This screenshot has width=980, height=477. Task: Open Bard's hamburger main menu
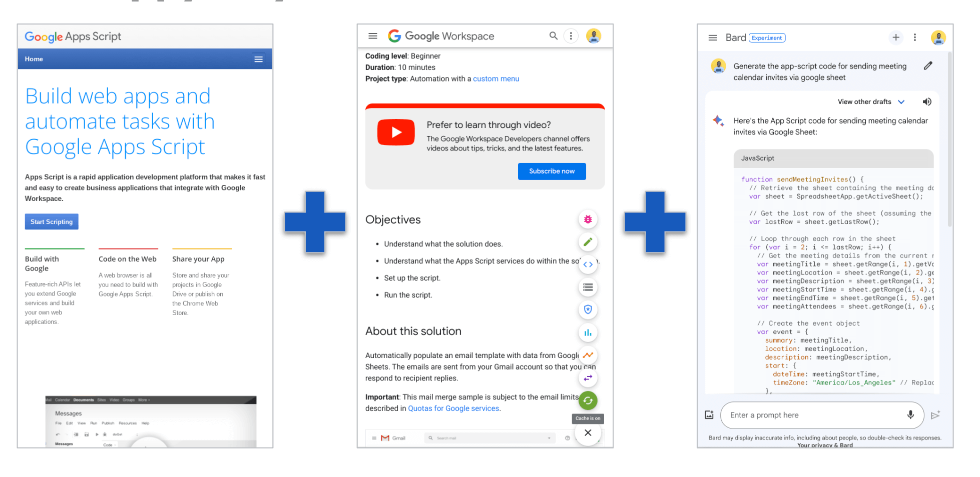click(x=713, y=37)
